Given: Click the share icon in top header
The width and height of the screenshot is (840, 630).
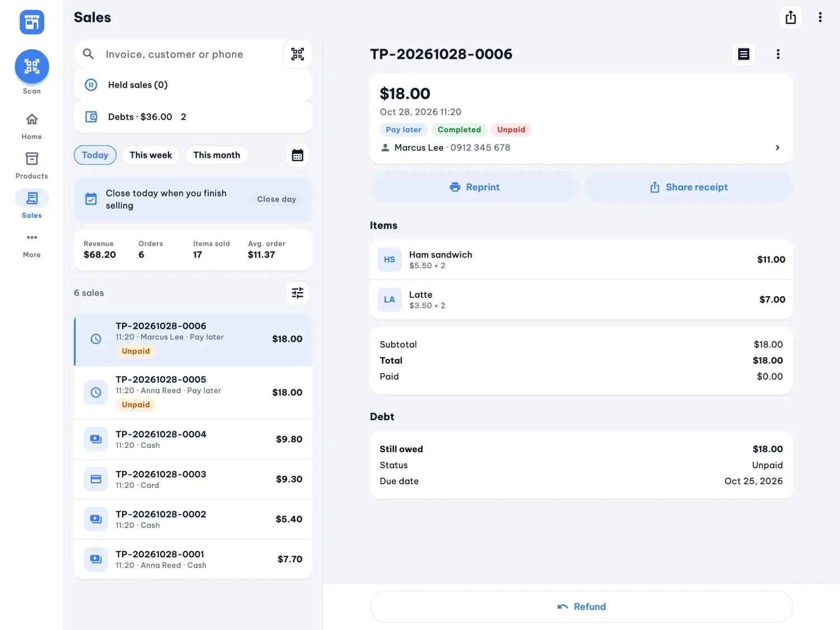Looking at the screenshot, I should pos(791,17).
